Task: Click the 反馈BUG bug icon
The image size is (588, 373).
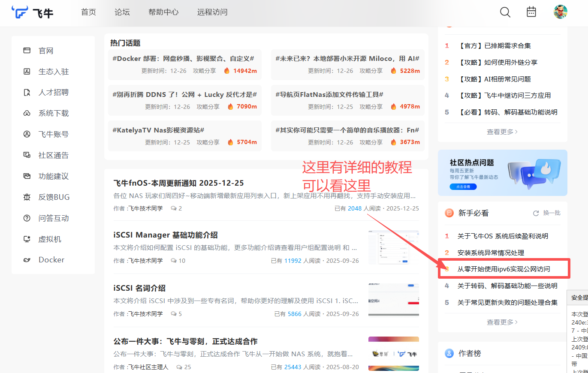Action: click(x=27, y=197)
